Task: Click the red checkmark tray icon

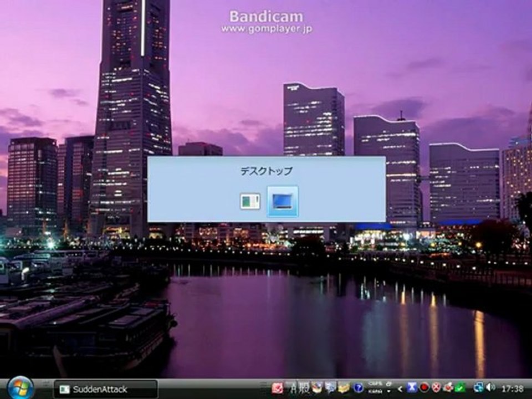Action: tap(448, 387)
